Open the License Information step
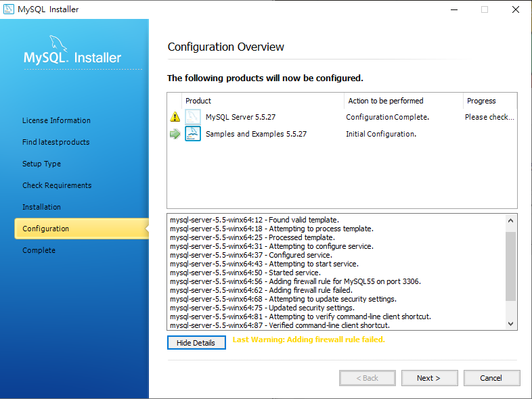Screen dimensions: 532x399 (x=56, y=120)
